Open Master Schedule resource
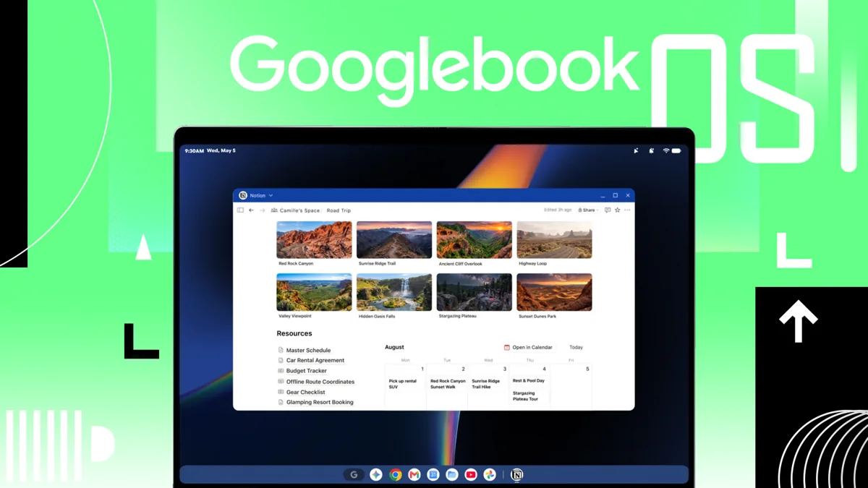This screenshot has height=488, width=868. point(308,350)
